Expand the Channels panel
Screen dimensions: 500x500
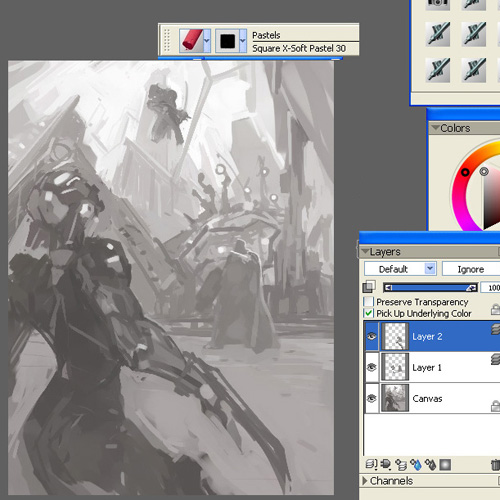point(365,480)
